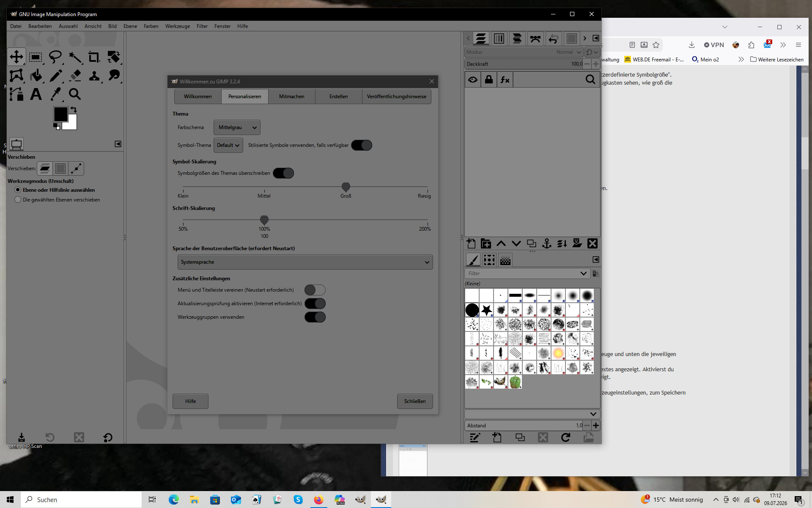This screenshot has width=812, height=508.
Task: Delete the layer with the X icon
Action: 593,243
